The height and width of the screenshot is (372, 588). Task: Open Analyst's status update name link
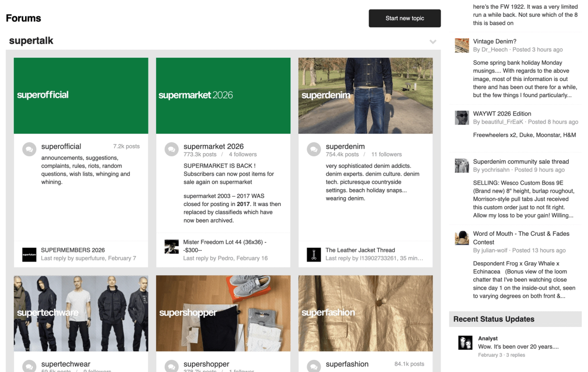(488, 339)
